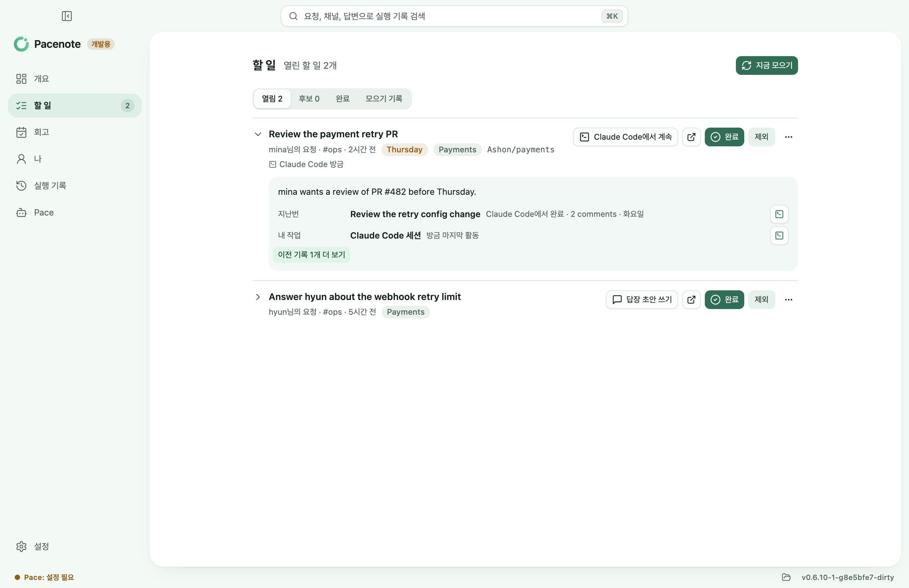This screenshot has height=588, width=909.
Task: Switch to the 열림 2 tab
Action: point(272,99)
